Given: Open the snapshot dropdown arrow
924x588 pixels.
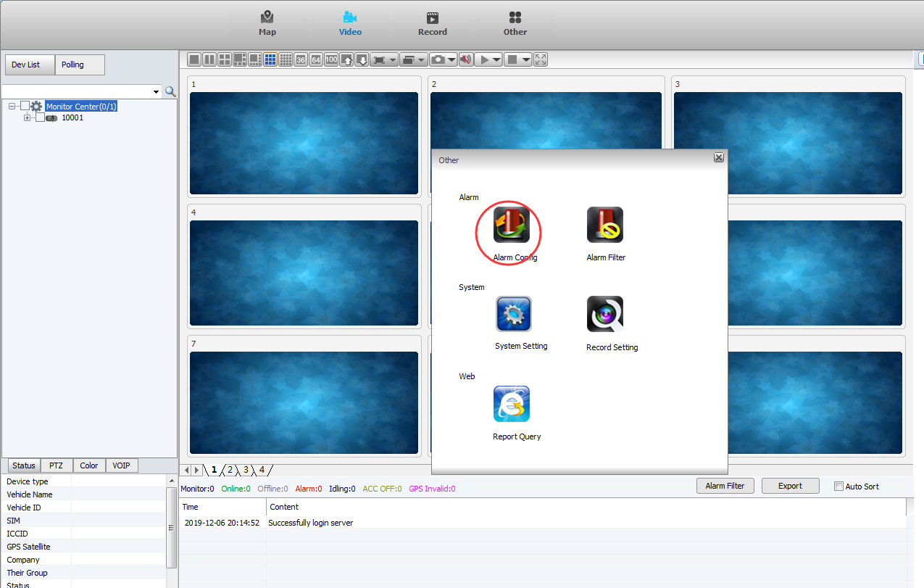Looking at the screenshot, I should click(x=451, y=59).
